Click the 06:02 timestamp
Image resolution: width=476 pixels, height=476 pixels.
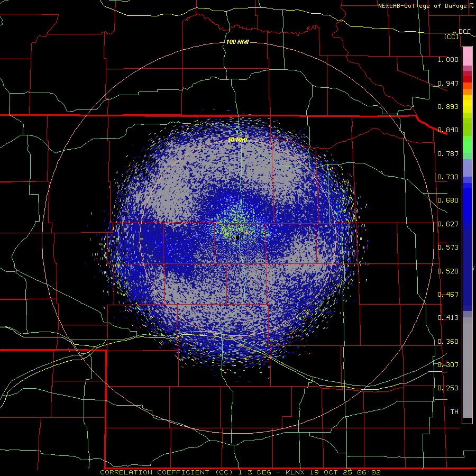369,472
